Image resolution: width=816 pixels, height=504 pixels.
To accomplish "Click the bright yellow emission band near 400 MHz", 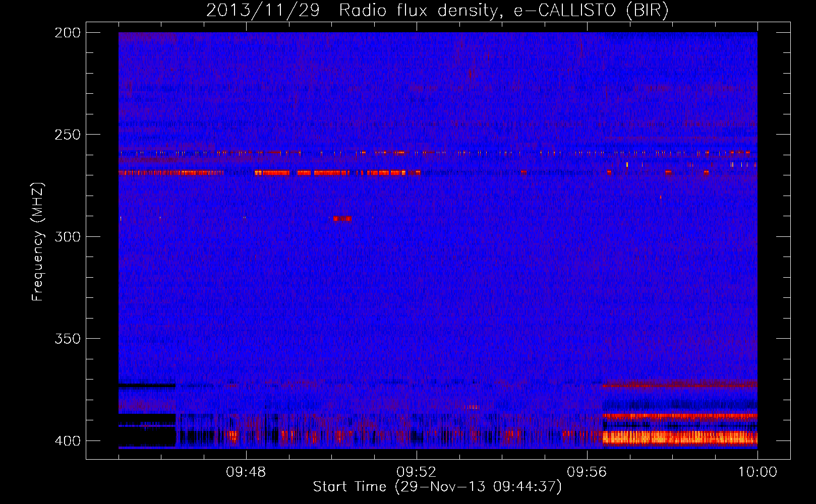I will [680, 437].
